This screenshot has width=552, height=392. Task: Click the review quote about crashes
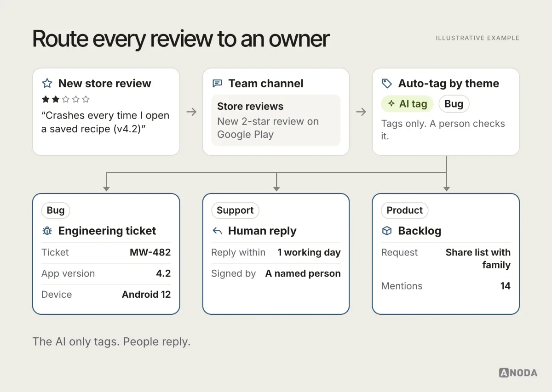tap(105, 122)
